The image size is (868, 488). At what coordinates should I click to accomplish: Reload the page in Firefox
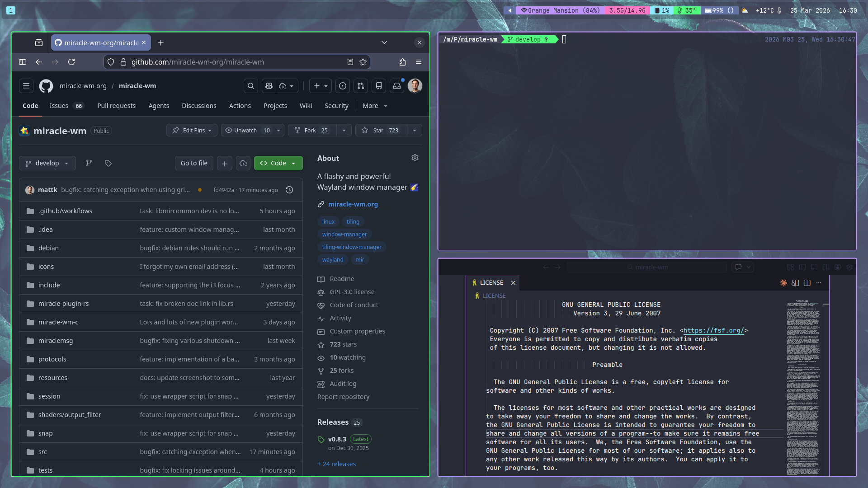[x=71, y=62]
